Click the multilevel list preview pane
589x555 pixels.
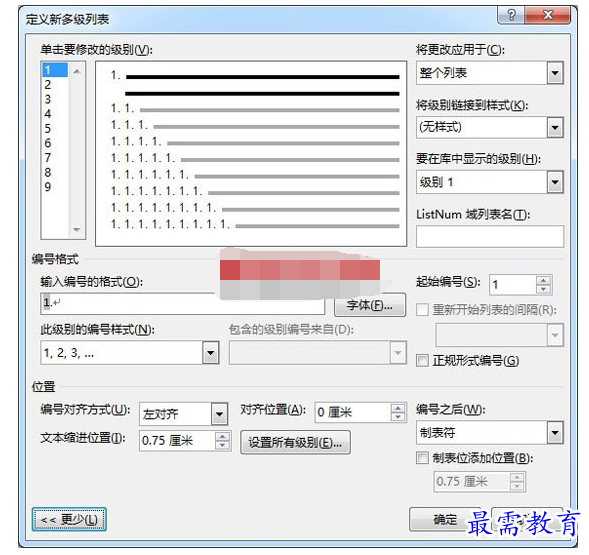tap(251, 154)
